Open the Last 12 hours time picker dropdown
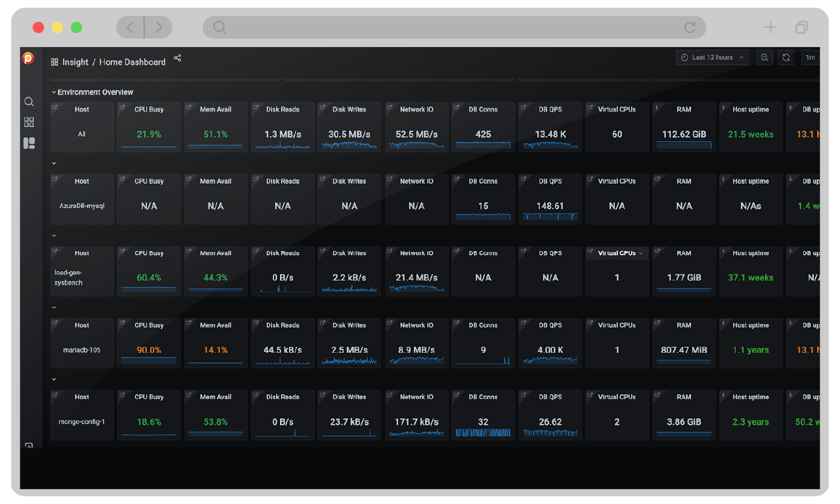 [x=712, y=57]
